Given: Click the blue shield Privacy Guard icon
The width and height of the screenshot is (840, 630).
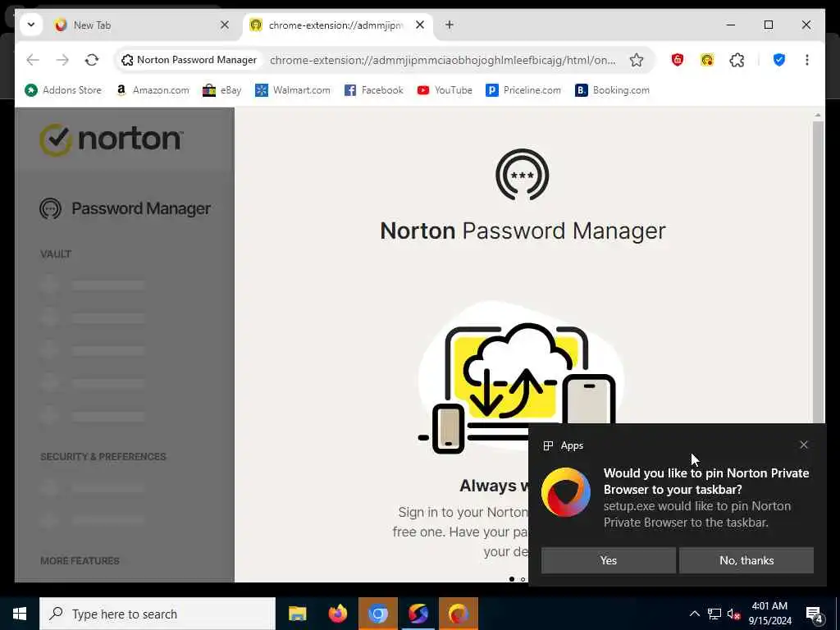Looking at the screenshot, I should 779,60.
